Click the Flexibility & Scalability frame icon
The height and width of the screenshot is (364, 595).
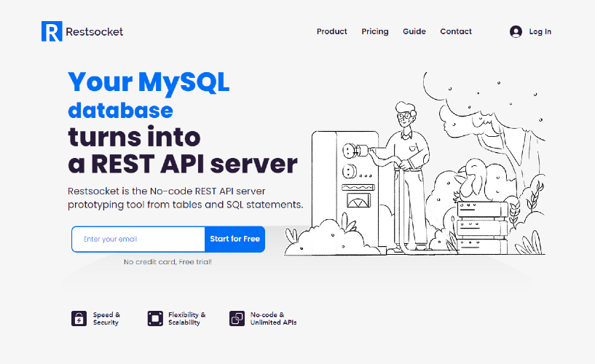[155, 319]
